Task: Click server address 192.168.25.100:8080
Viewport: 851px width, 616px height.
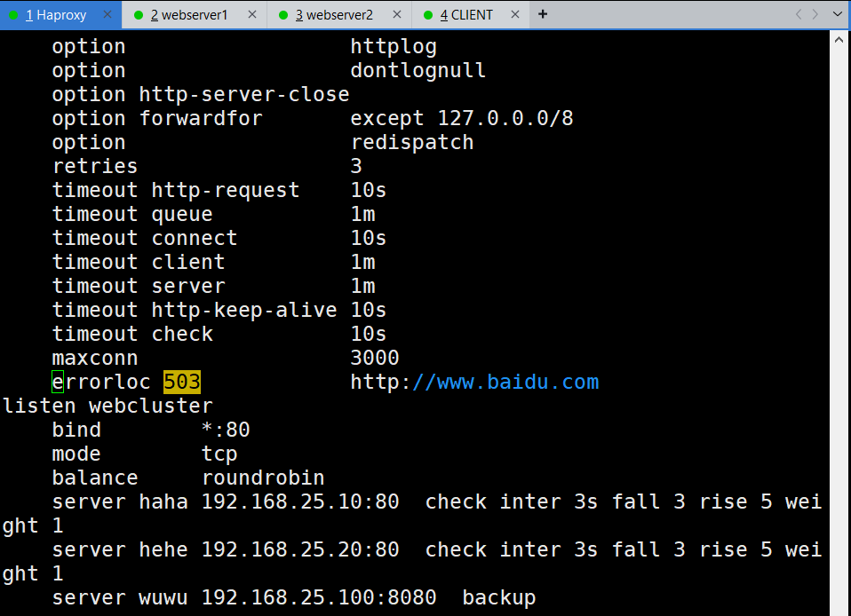Action: pyautogui.click(x=319, y=597)
